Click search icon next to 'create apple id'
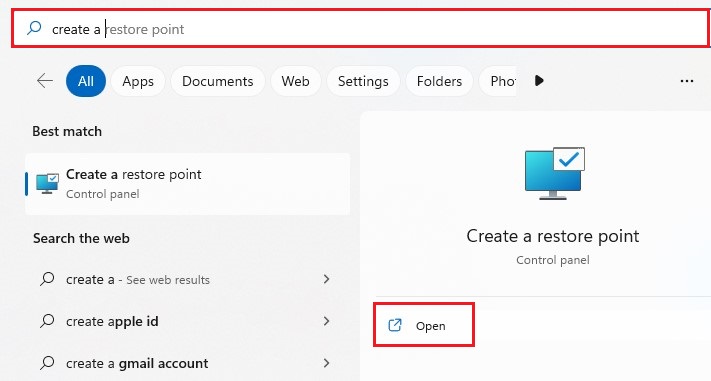Screen dimensions: 711x381 pos(47,321)
